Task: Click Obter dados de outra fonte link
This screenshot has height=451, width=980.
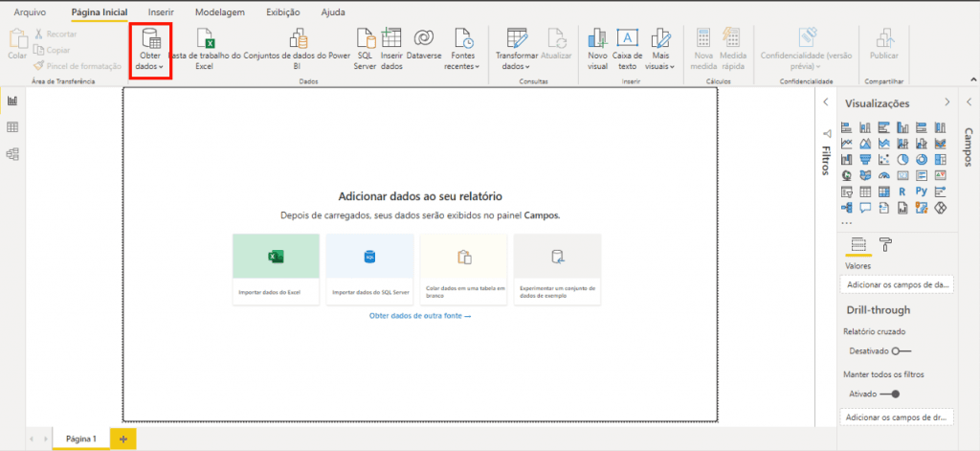Action: pos(420,315)
